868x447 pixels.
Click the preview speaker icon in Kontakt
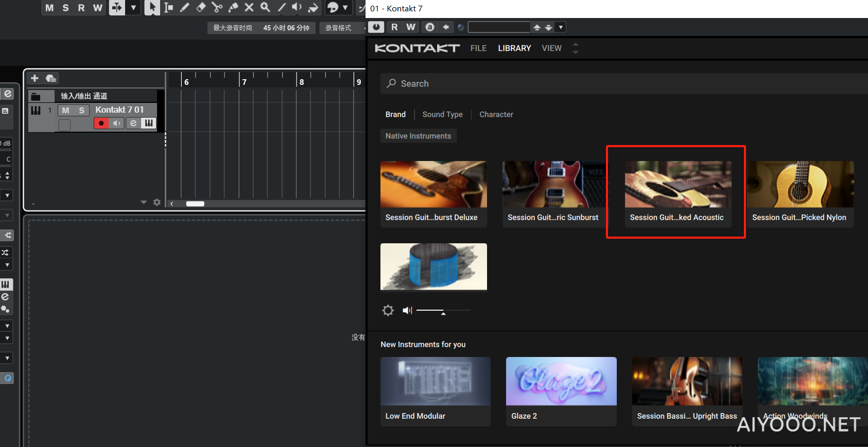[407, 310]
